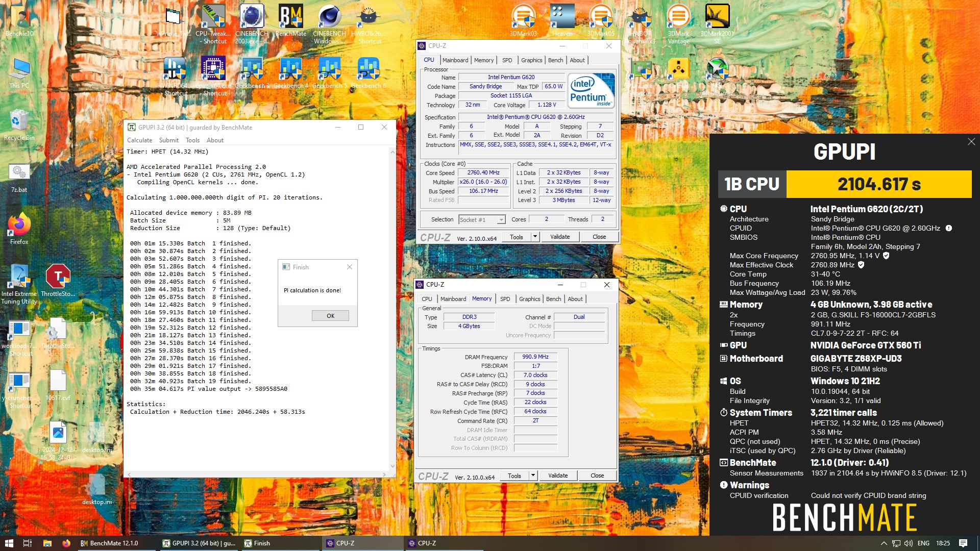Open Task View on the taskbar
The image size is (980, 551).
[28, 543]
